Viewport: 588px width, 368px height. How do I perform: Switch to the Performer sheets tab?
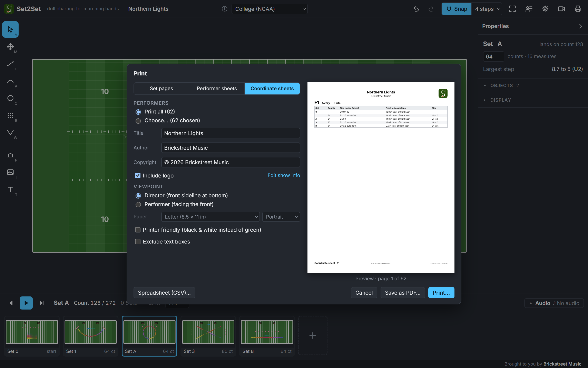tap(217, 89)
